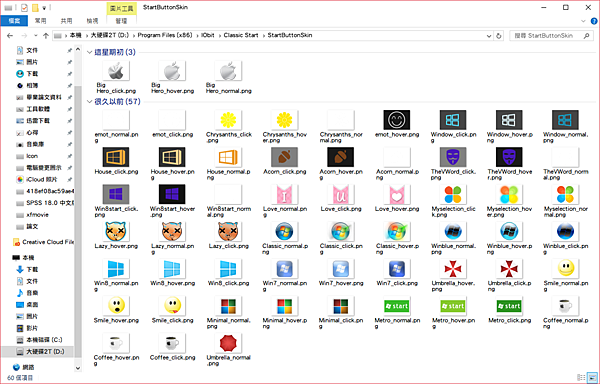Click the IObit breadcrumb segment

tap(207, 35)
